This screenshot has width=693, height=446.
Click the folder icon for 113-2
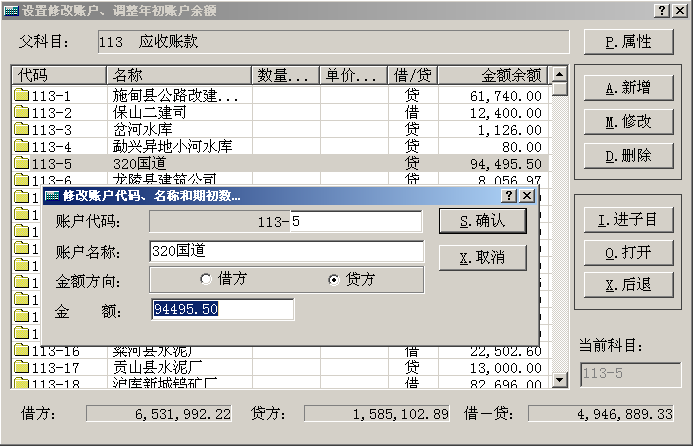[21, 113]
